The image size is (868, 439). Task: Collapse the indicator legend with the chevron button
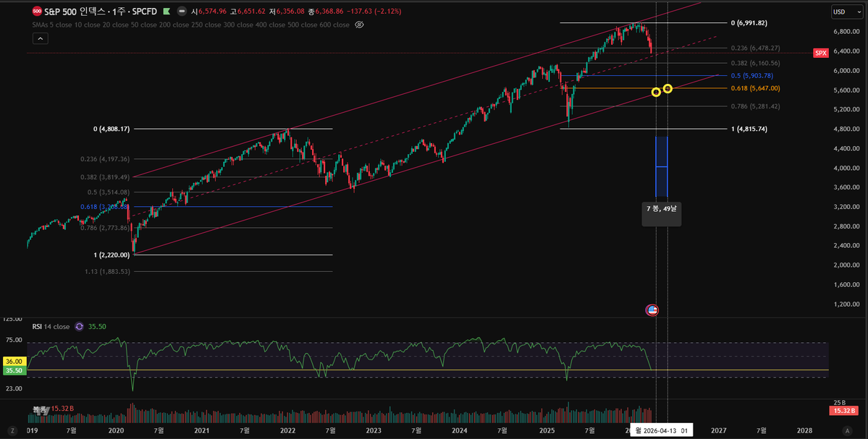pos(41,38)
